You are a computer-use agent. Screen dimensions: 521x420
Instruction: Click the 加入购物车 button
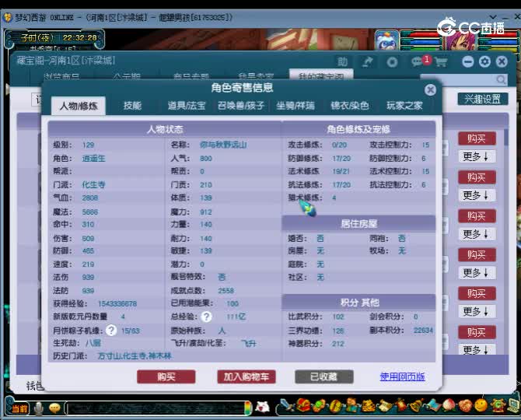click(x=247, y=376)
